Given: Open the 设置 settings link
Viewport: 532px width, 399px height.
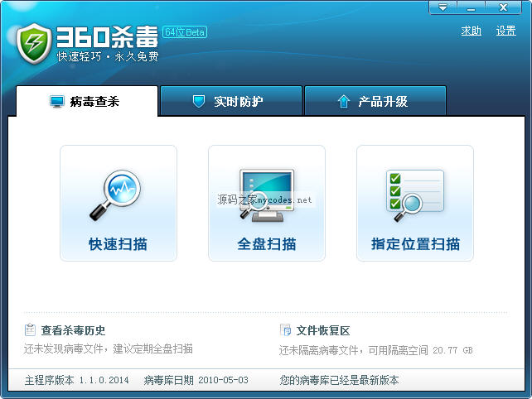Looking at the screenshot, I should [x=505, y=31].
